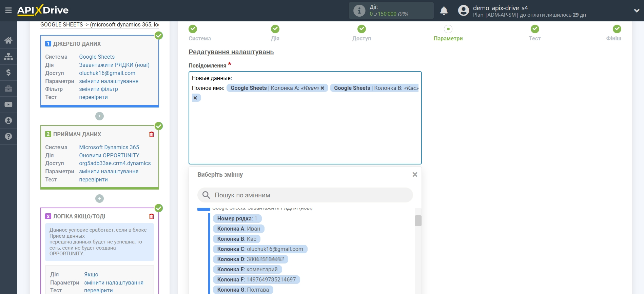Remove the Колонка A variable tag

323,88
